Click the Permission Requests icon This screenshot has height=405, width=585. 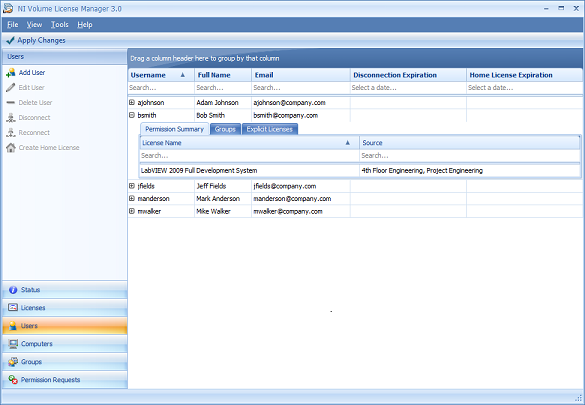13,380
